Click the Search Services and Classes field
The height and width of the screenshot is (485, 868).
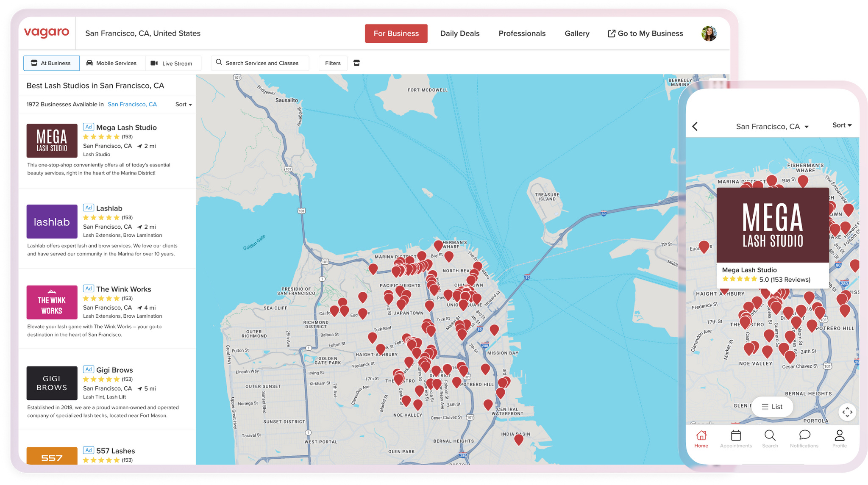click(260, 63)
